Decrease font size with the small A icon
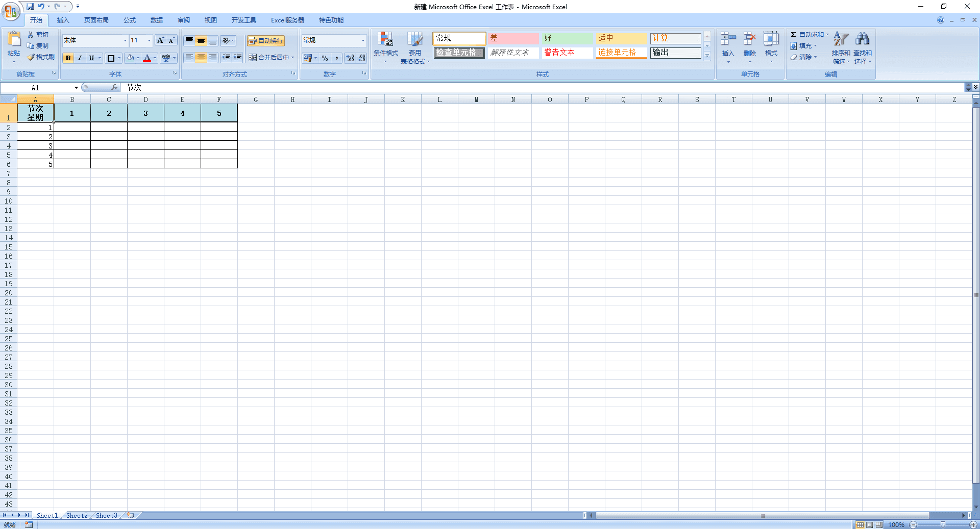 point(171,40)
